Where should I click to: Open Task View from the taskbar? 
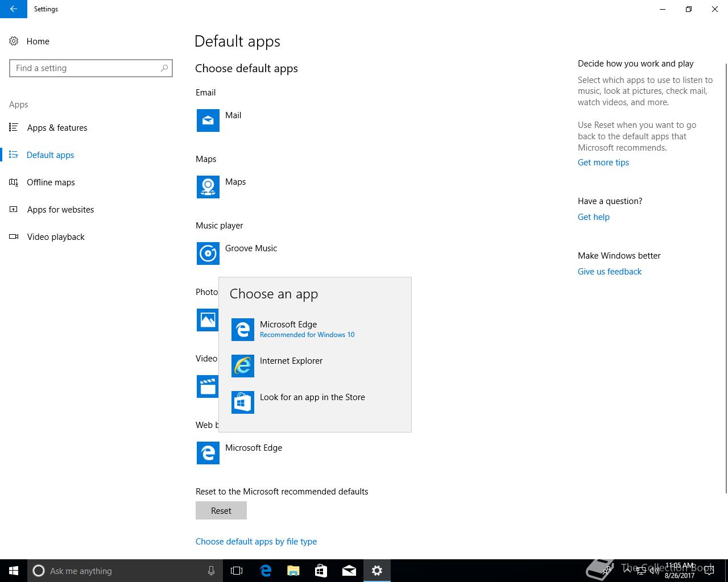tap(237, 571)
